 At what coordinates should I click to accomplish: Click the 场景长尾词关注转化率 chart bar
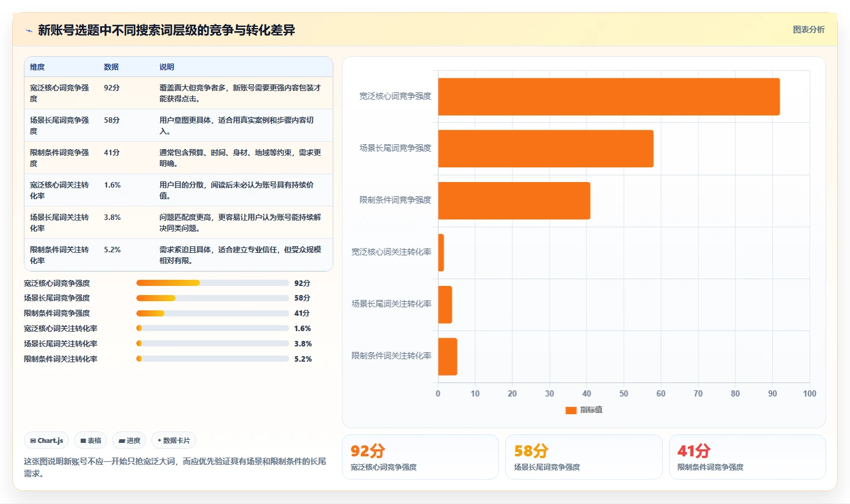pos(445,304)
